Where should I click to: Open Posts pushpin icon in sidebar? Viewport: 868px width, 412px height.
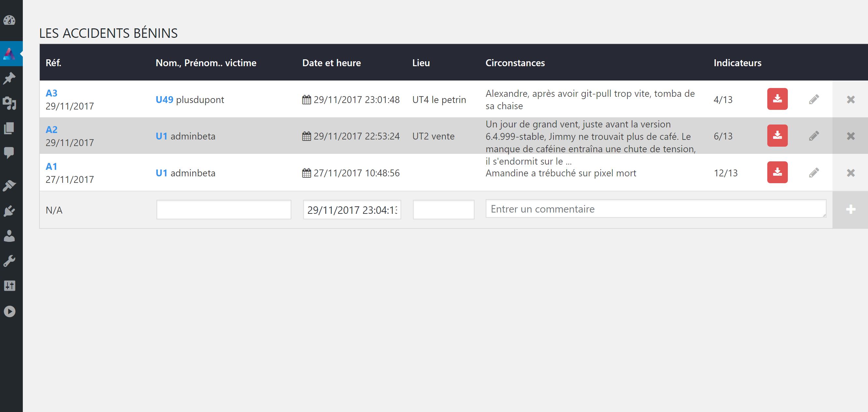coord(9,78)
